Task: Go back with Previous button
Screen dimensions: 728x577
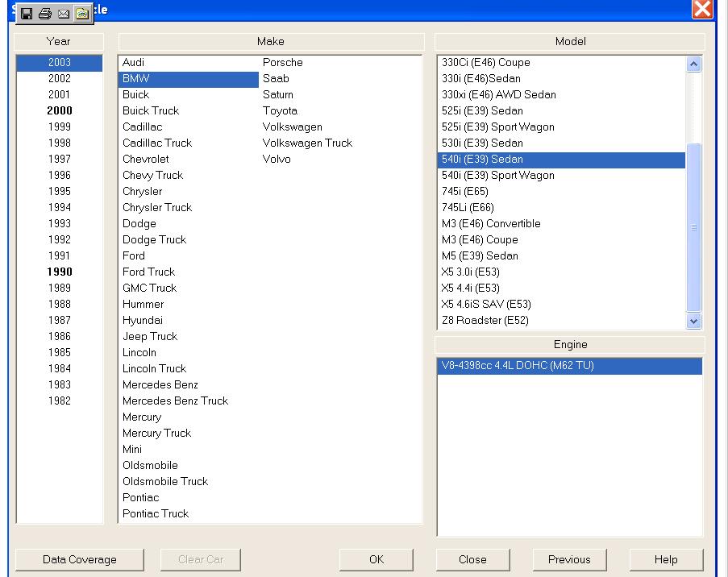Action: click(x=569, y=559)
